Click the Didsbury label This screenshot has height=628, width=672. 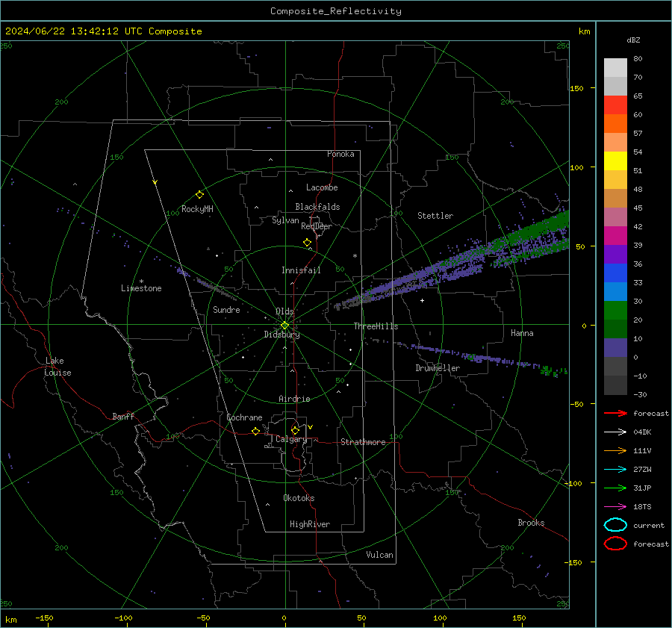(x=281, y=335)
